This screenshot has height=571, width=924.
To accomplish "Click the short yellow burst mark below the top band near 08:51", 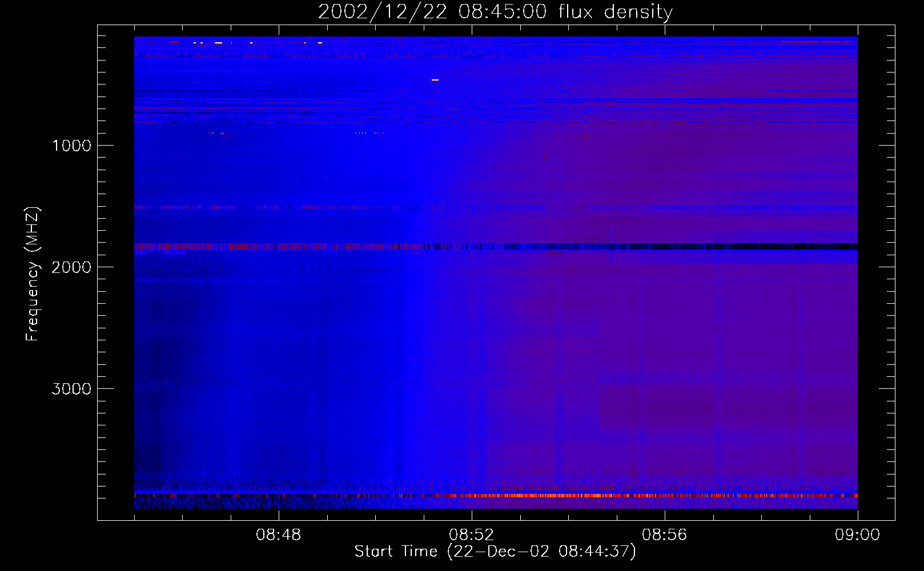I will 435,80.
